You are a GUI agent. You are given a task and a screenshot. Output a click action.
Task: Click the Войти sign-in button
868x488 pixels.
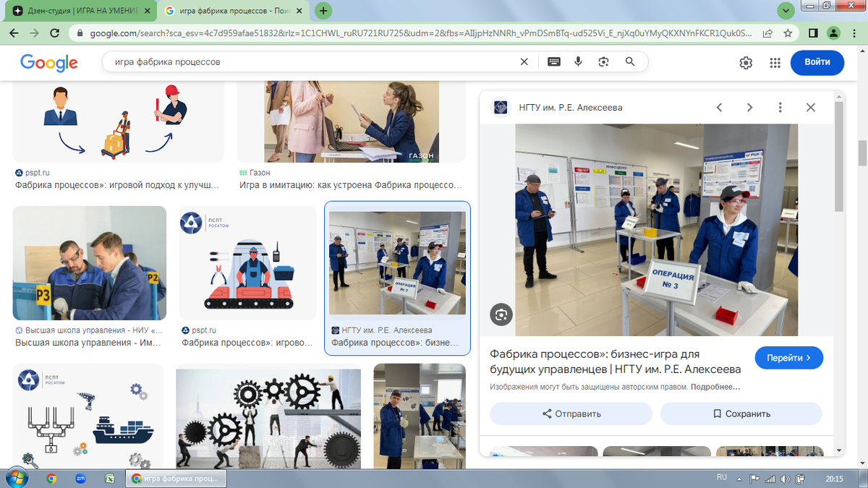point(817,63)
